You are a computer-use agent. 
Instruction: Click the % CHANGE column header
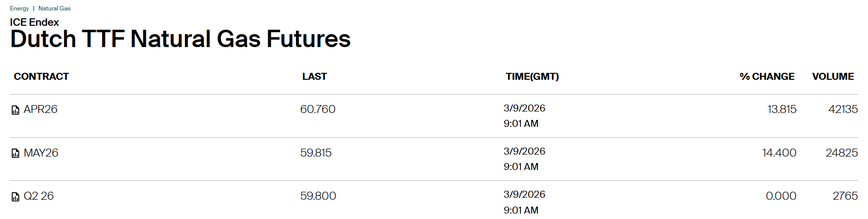[x=767, y=76]
